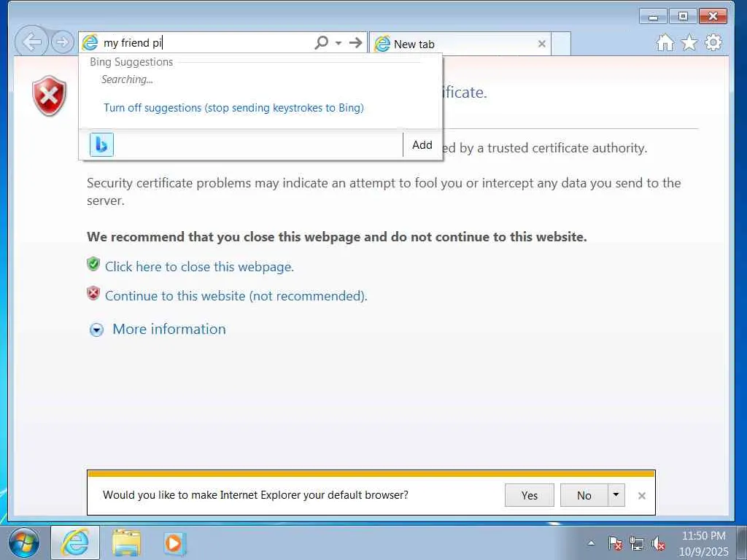Click the Go arrow in address bar
747x560 pixels.
pyautogui.click(x=355, y=43)
